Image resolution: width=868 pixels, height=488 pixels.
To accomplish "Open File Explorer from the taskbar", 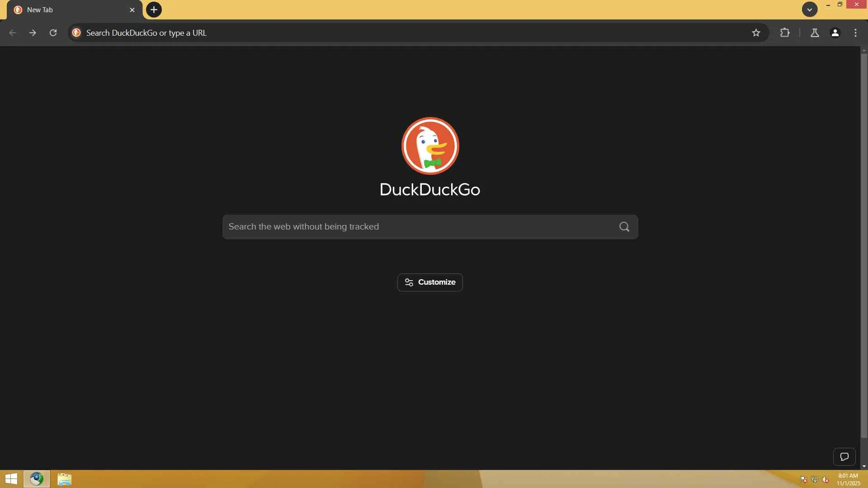I will tap(64, 479).
